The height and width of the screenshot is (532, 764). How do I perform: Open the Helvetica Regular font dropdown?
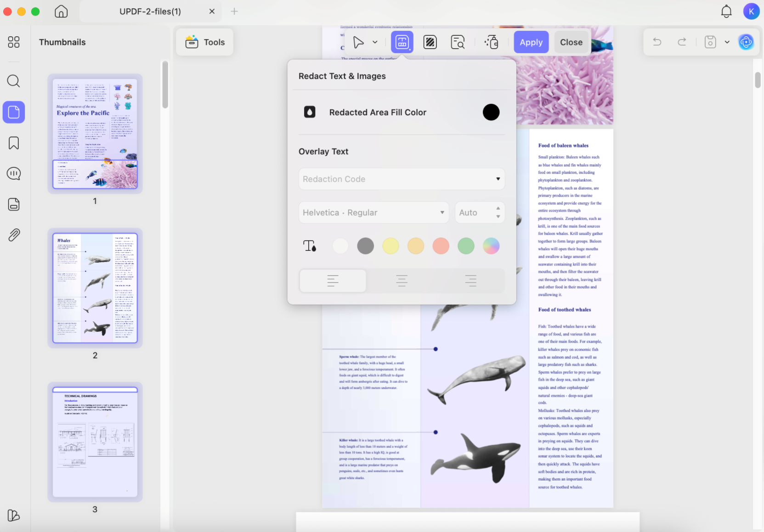point(374,213)
